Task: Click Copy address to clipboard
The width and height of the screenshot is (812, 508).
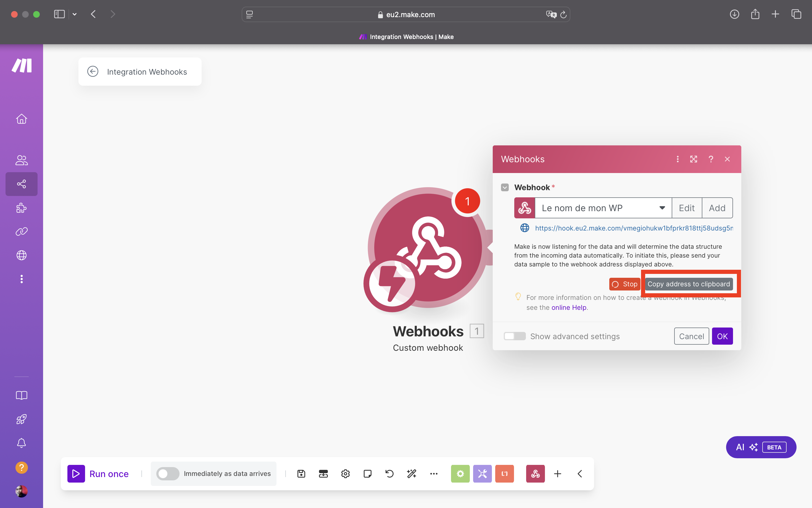Action: coord(689,284)
